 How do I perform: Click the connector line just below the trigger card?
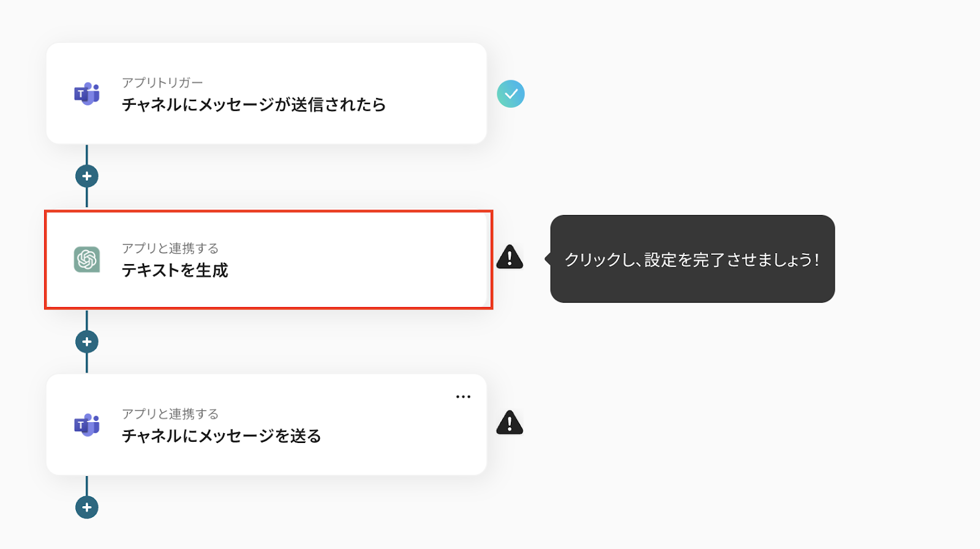coord(87,154)
